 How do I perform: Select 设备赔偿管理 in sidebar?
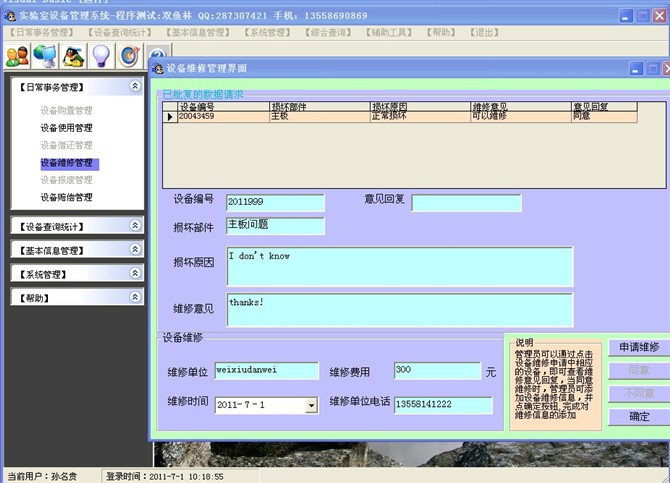coord(66,197)
